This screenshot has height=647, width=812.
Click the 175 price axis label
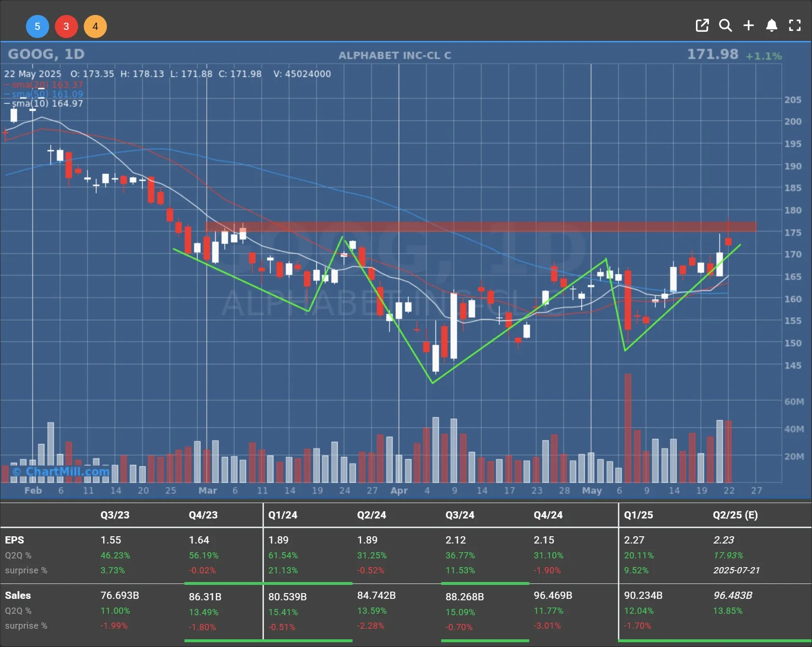(x=793, y=233)
